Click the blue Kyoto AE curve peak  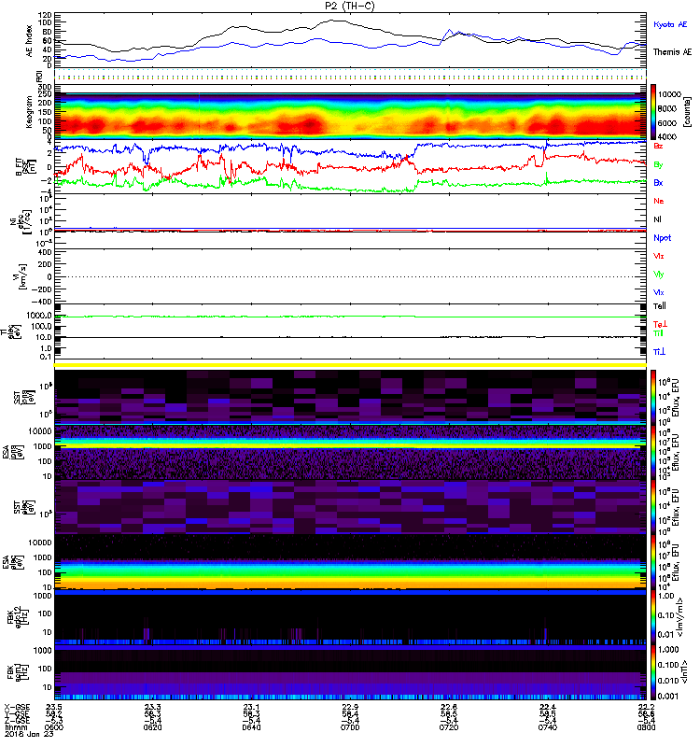(x=448, y=31)
